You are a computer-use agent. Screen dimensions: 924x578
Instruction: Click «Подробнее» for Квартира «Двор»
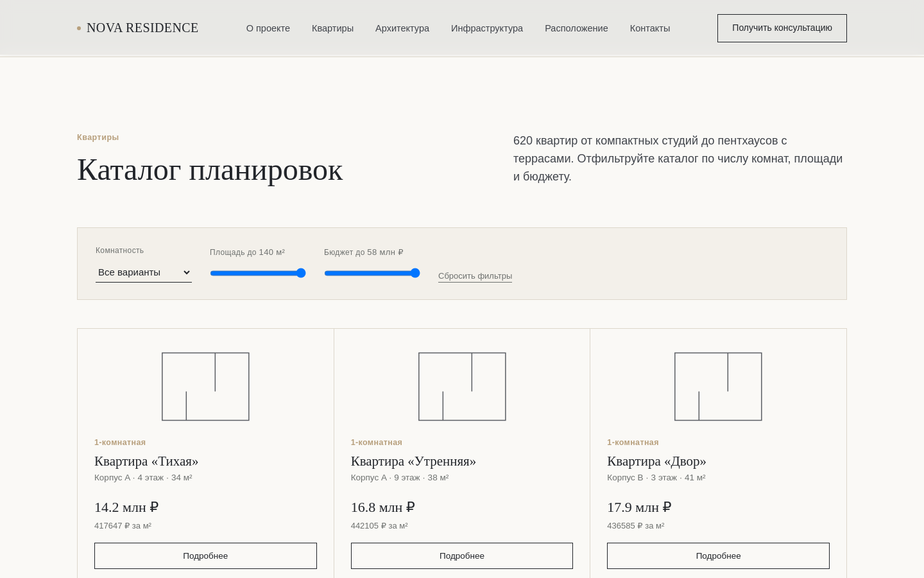tap(718, 556)
